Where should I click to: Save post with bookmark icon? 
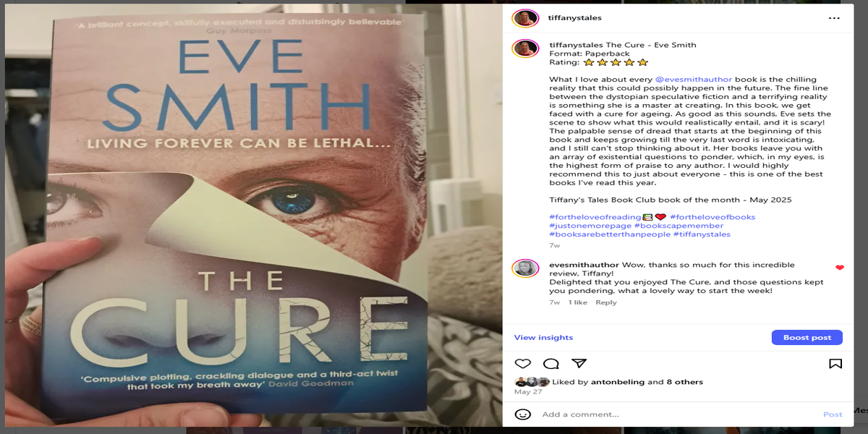click(x=835, y=363)
